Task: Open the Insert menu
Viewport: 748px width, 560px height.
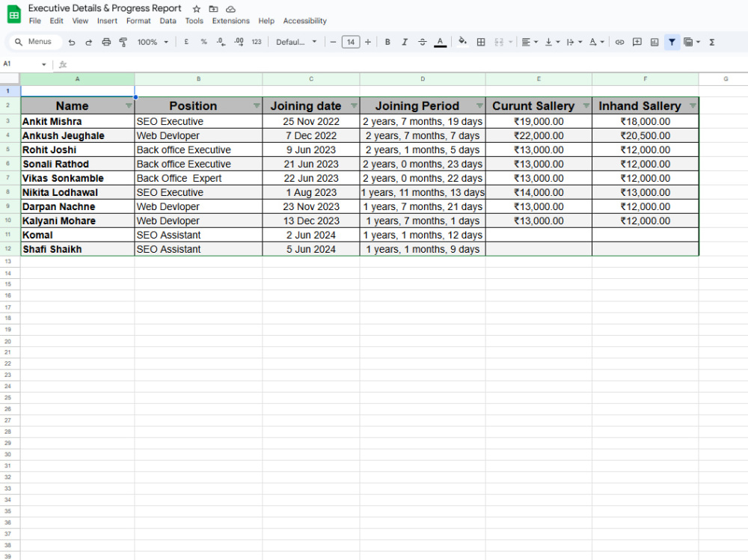Action: tap(107, 21)
